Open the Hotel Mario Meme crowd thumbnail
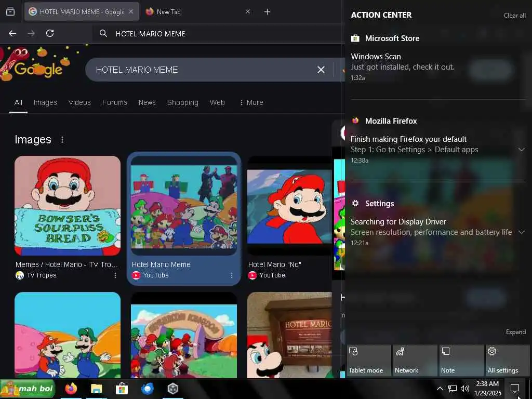The width and height of the screenshot is (532, 399). (x=184, y=206)
